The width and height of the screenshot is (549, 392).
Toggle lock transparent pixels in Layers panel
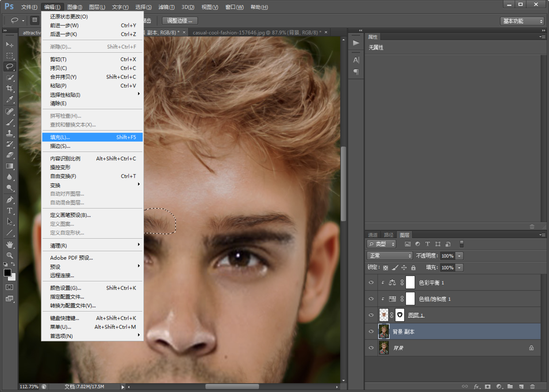click(386, 268)
